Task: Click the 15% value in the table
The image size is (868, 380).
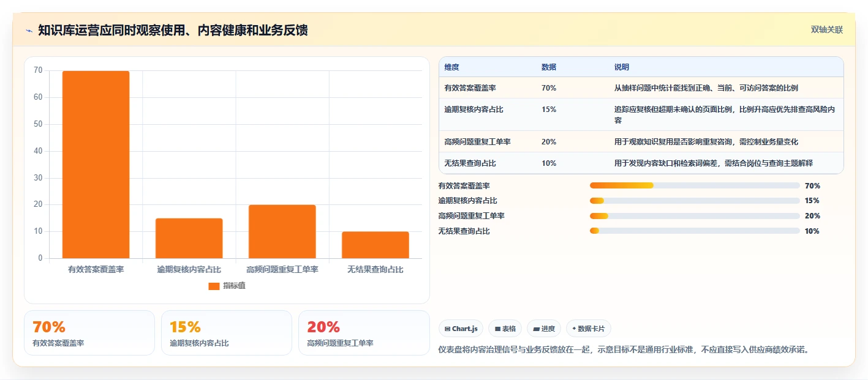Action: pyautogui.click(x=549, y=109)
